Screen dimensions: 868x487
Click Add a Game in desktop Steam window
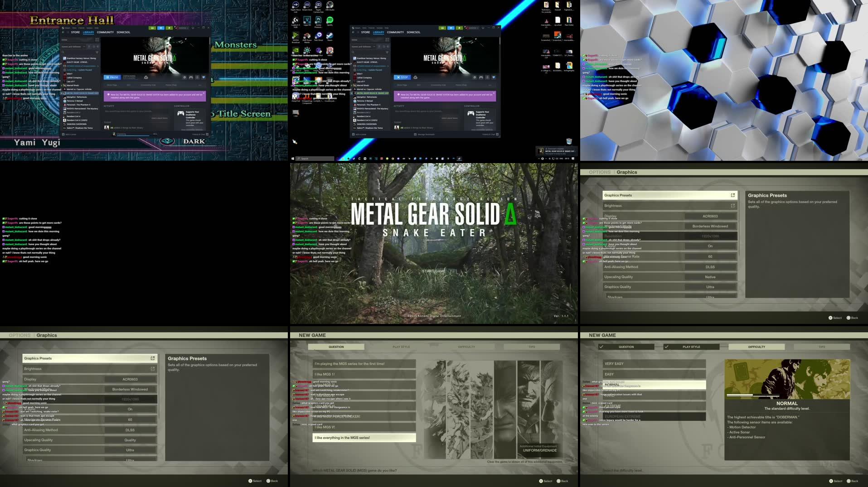[359, 135]
